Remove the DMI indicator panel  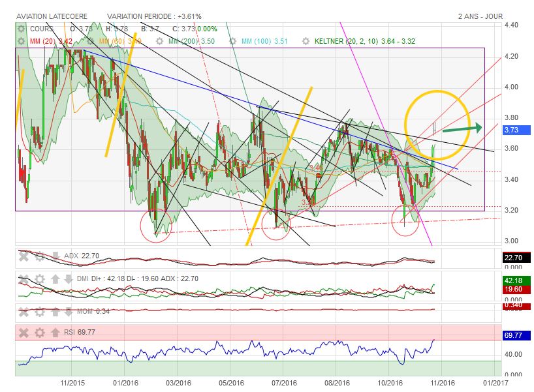coord(24,279)
